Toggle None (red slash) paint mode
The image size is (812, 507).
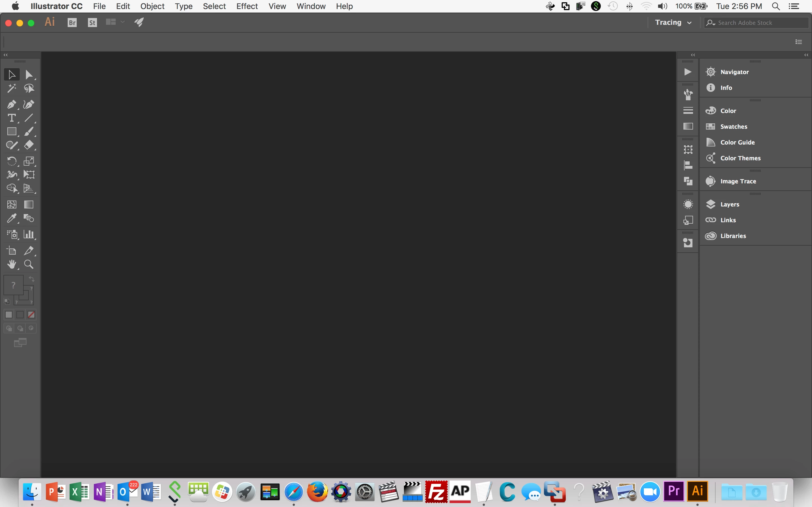point(31,315)
